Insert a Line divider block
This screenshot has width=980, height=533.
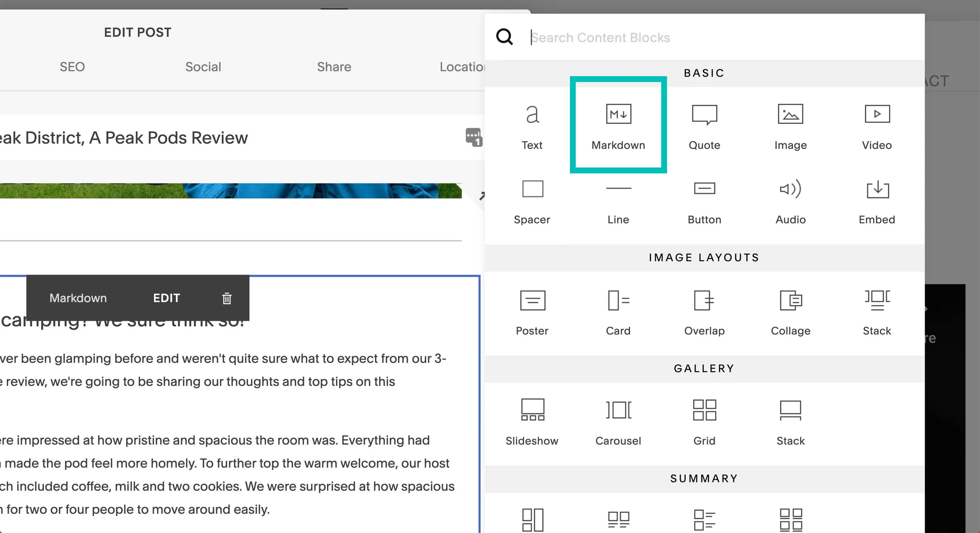pyautogui.click(x=618, y=201)
